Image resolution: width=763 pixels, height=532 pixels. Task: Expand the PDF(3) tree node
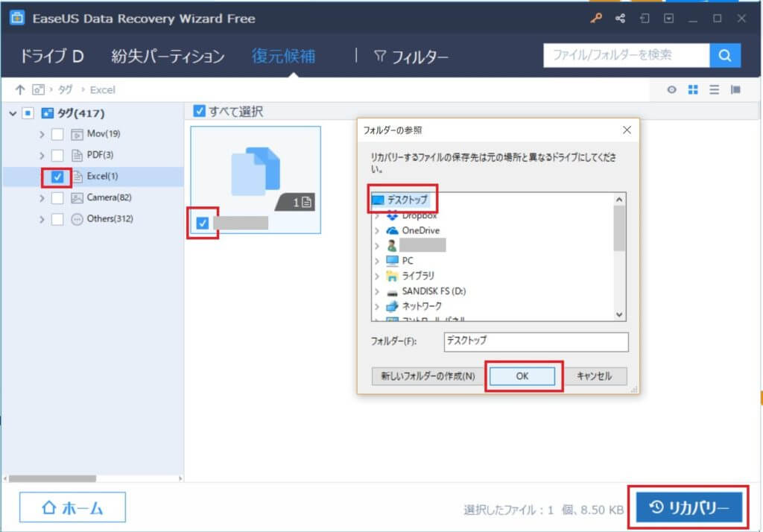click(x=42, y=156)
